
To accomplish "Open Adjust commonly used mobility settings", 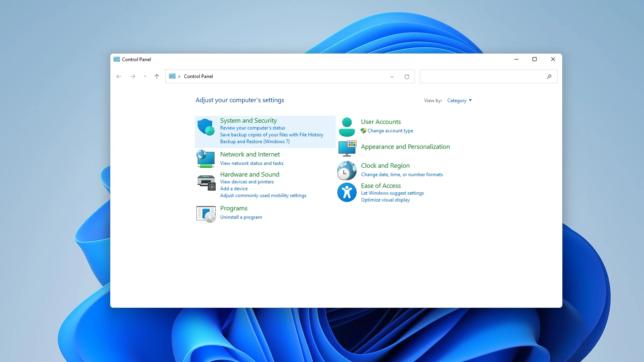I will pos(263,195).
